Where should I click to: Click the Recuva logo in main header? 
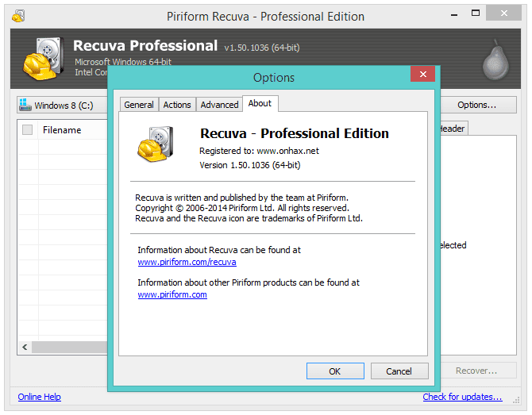(44, 58)
